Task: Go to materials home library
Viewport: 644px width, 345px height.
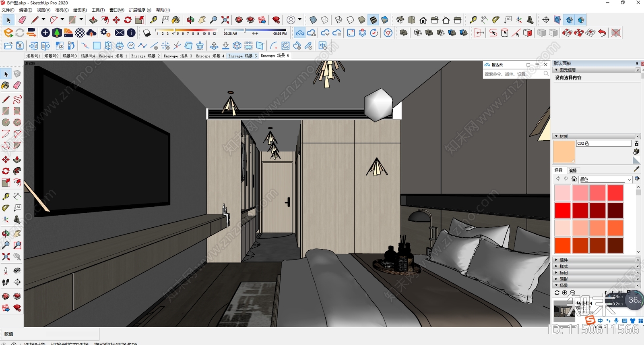Action: [x=574, y=179]
